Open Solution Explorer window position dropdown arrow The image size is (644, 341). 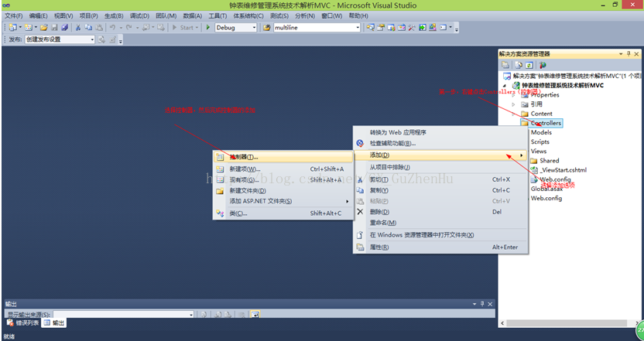(621, 54)
